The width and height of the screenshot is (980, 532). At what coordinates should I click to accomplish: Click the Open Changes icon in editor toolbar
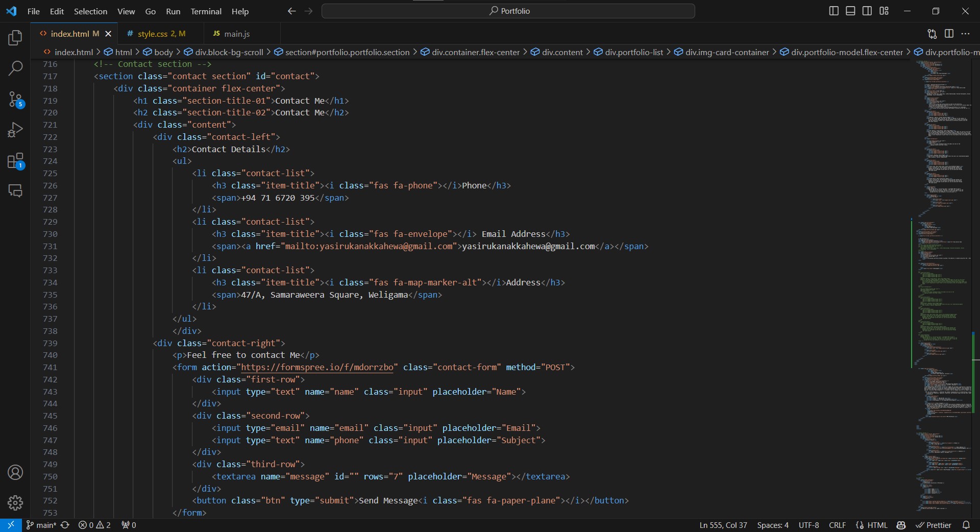tap(932, 34)
